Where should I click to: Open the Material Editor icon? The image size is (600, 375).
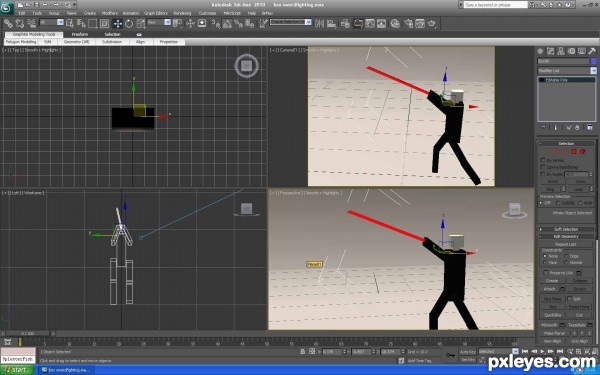pos(395,24)
